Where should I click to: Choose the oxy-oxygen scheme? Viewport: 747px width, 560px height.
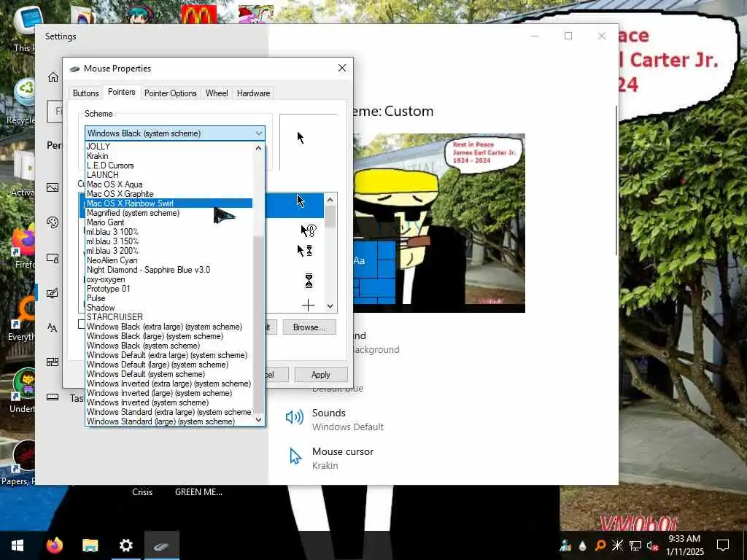coord(169,279)
